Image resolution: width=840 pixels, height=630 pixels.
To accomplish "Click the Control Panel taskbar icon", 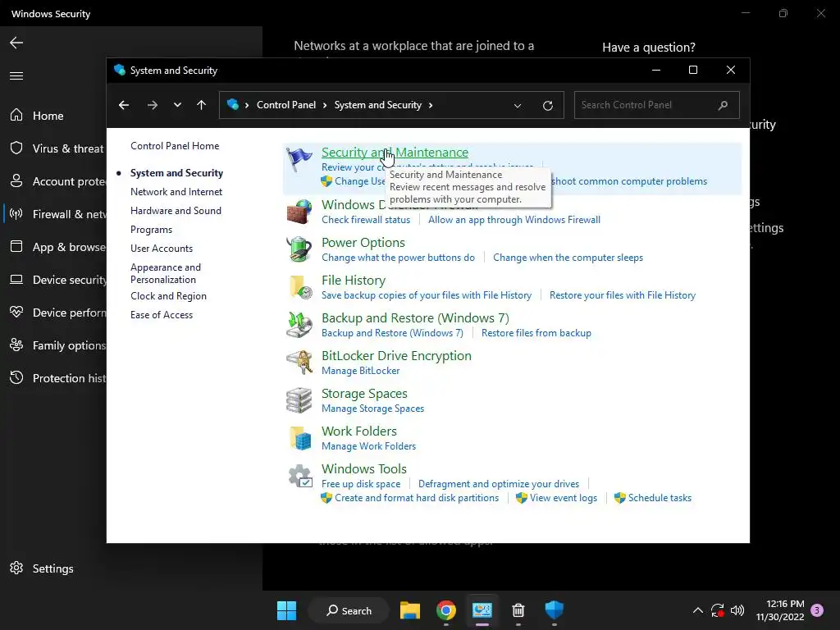I will pos(482,610).
